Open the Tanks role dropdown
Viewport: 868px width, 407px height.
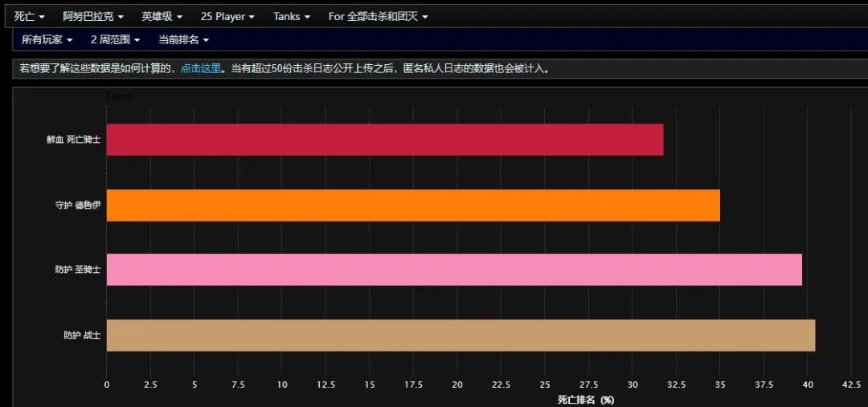click(292, 17)
